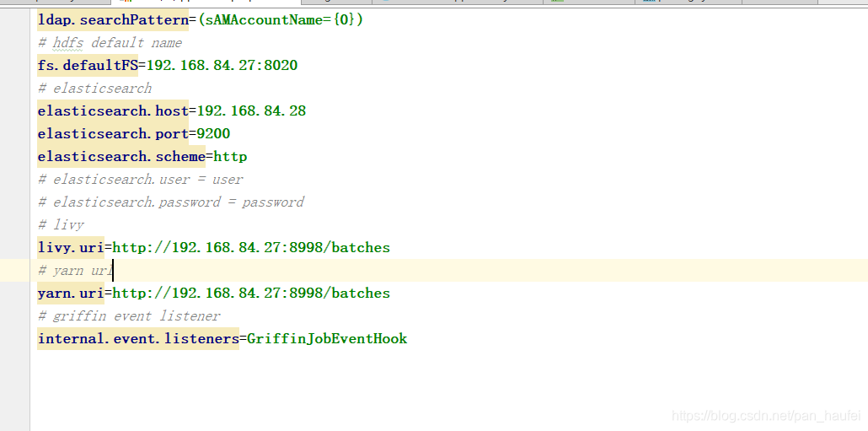Select the internal.event.listeners property key

coord(138,338)
